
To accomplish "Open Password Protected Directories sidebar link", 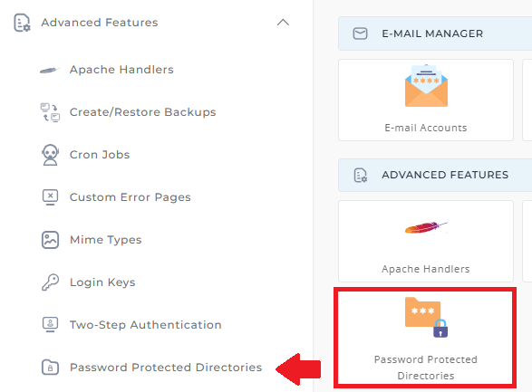I will [x=166, y=368].
